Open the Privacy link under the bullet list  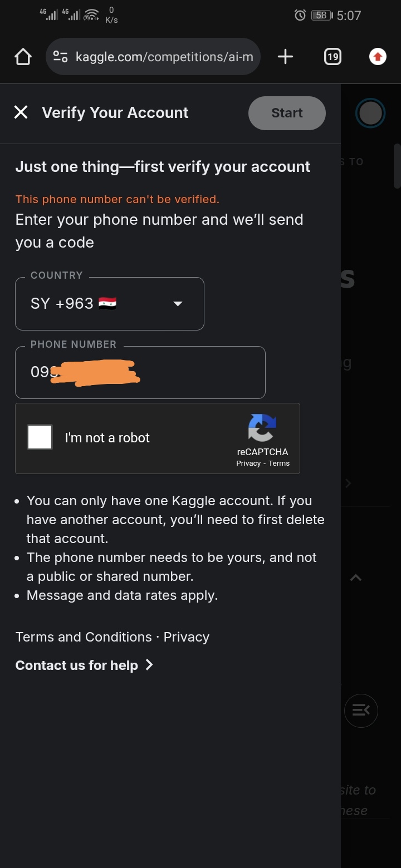pyautogui.click(x=187, y=637)
